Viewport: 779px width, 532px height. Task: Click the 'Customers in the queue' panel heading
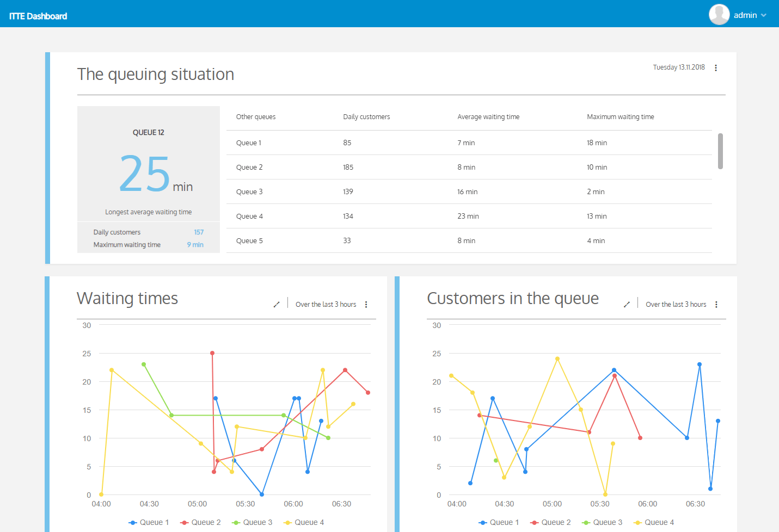coord(513,299)
